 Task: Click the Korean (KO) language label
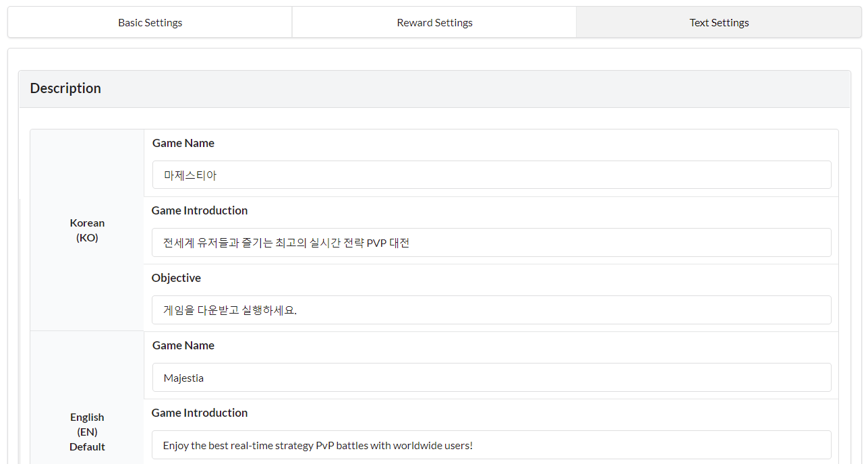(x=87, y=230)
